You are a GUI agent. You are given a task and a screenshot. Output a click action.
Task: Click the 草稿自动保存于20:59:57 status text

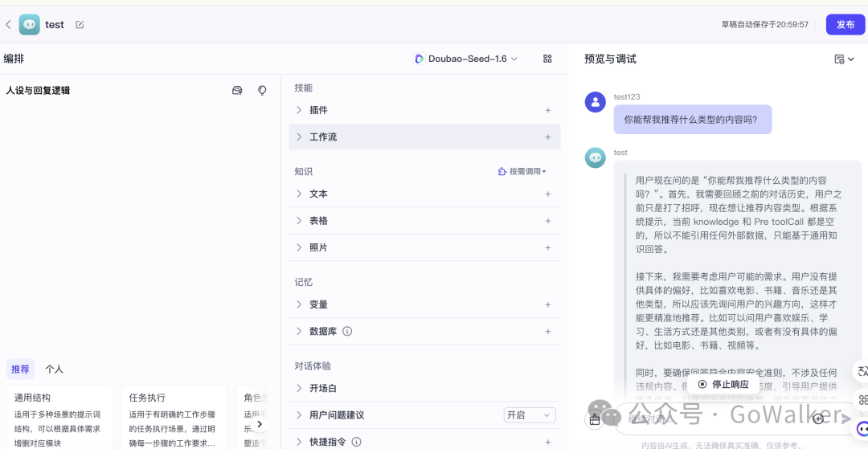click(x=765, y=25)
